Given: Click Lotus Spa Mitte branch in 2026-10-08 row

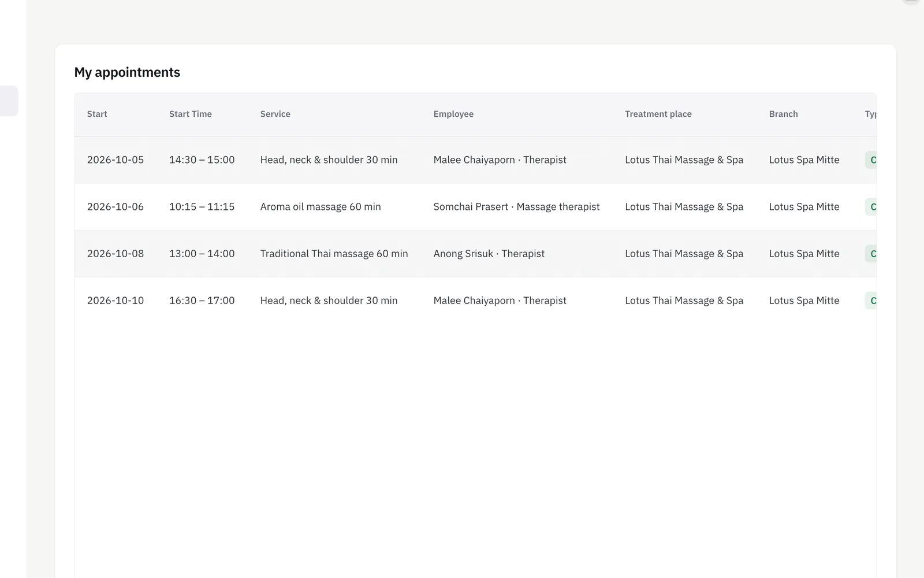Looking at the screenshot, I should pos(804,253).
